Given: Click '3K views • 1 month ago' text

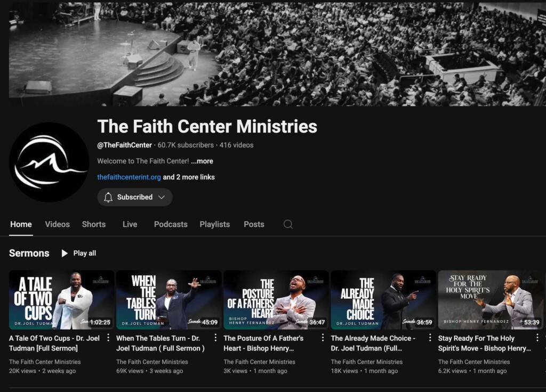Looking at the screenshot, I should point(255,371).
